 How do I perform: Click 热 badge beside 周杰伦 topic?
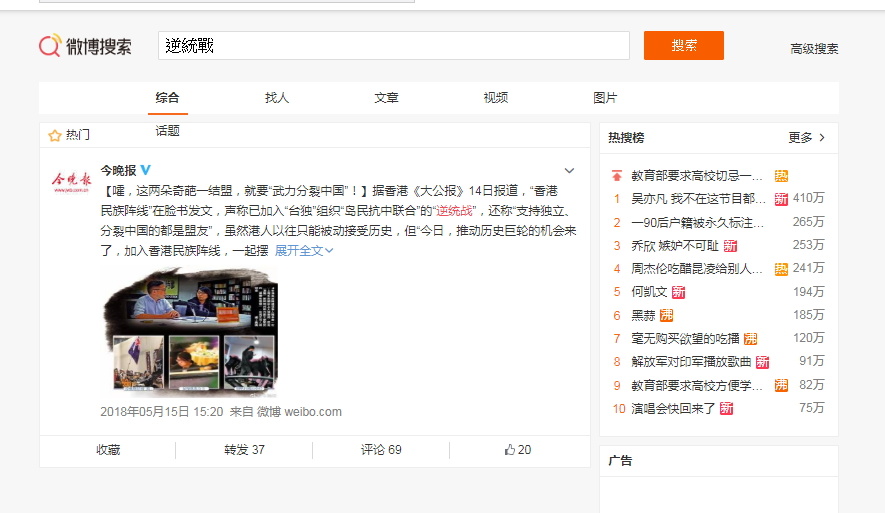coord(781,269)
